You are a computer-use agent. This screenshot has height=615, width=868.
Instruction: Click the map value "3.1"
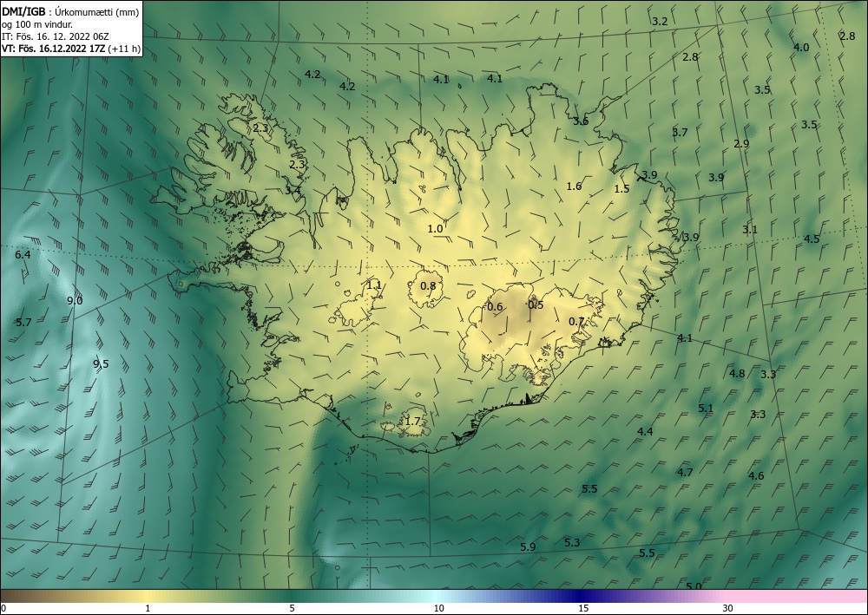pyautogui.click(x=750, y=230)
